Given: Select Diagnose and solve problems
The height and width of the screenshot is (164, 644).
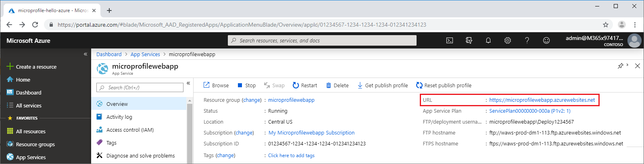Looking at the screenshot, I should pos(139,156).
